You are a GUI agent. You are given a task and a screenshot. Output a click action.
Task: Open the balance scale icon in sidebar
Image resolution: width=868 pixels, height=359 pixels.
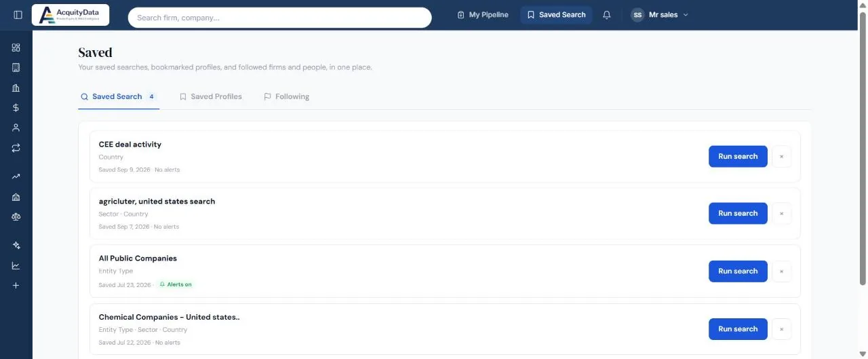tap(16, 216)
